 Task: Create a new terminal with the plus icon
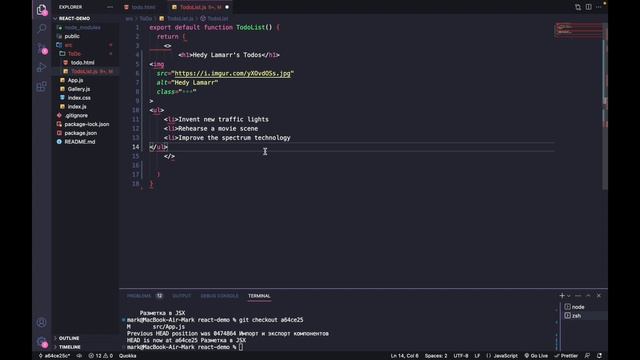(562, 296)
